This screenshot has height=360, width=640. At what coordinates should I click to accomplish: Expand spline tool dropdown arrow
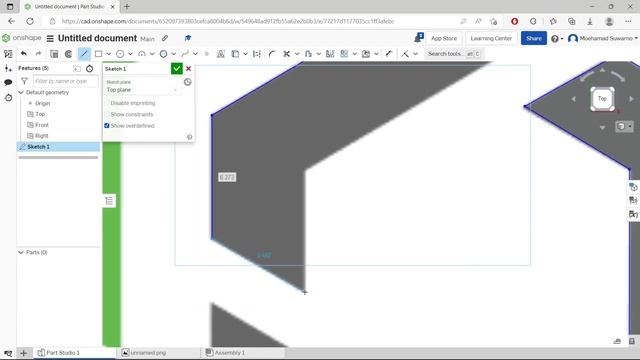click(195, 54)
